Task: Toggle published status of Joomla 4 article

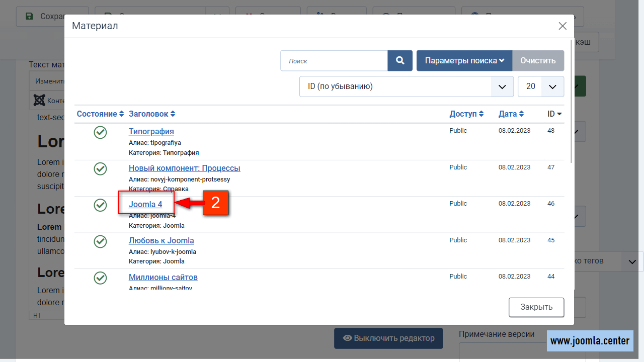Action: click(101, 205)
